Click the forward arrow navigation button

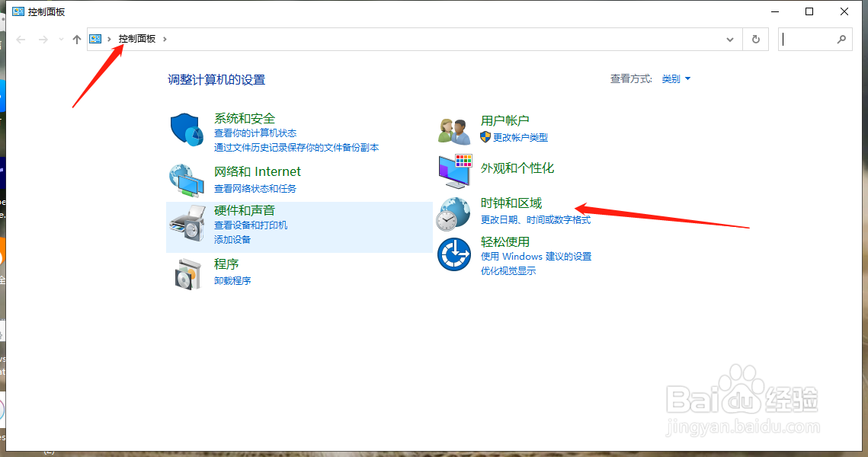[x=43, y=40]
